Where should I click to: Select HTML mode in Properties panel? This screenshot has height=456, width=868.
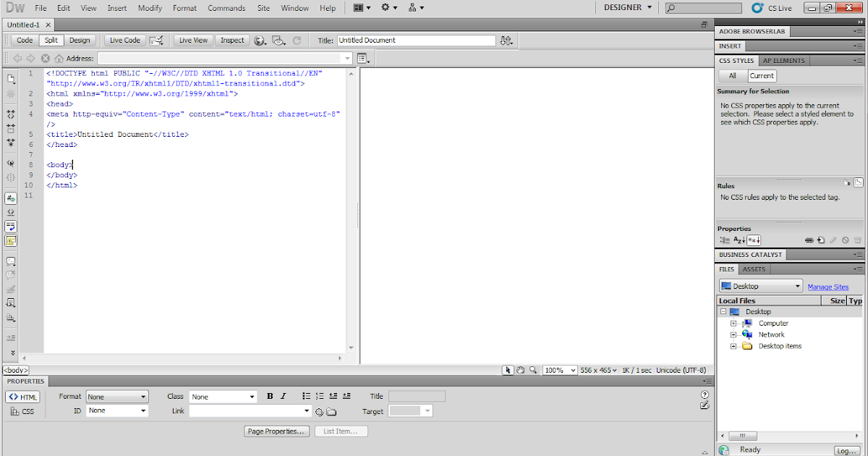click(22, 397)
